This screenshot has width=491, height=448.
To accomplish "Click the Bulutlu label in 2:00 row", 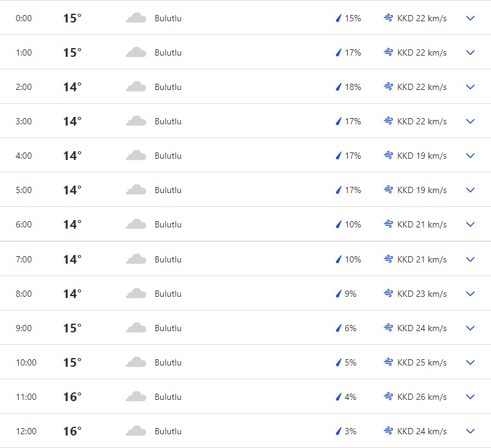I will click(168, 87).
